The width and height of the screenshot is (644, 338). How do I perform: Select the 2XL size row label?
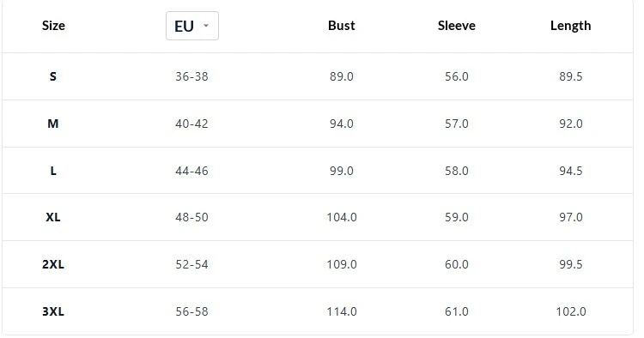pos(53,264)
